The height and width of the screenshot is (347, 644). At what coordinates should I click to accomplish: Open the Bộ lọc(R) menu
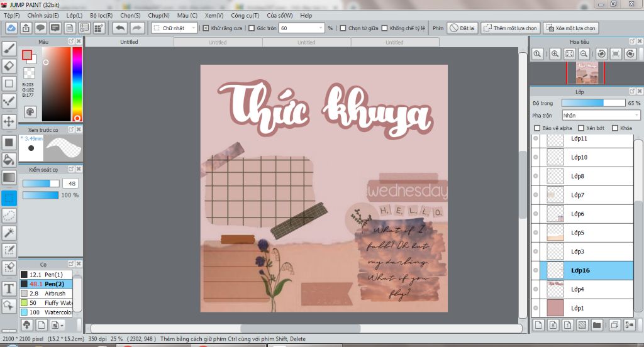click(x=101, y=15)
